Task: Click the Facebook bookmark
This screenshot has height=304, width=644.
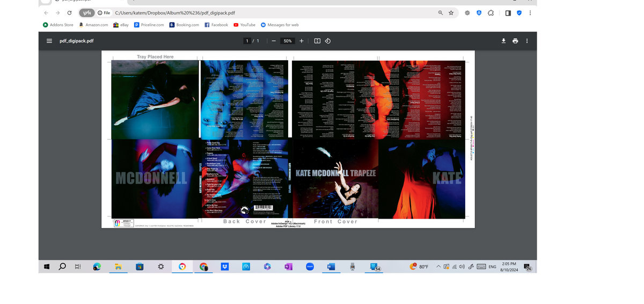Action: coord(216,25)
